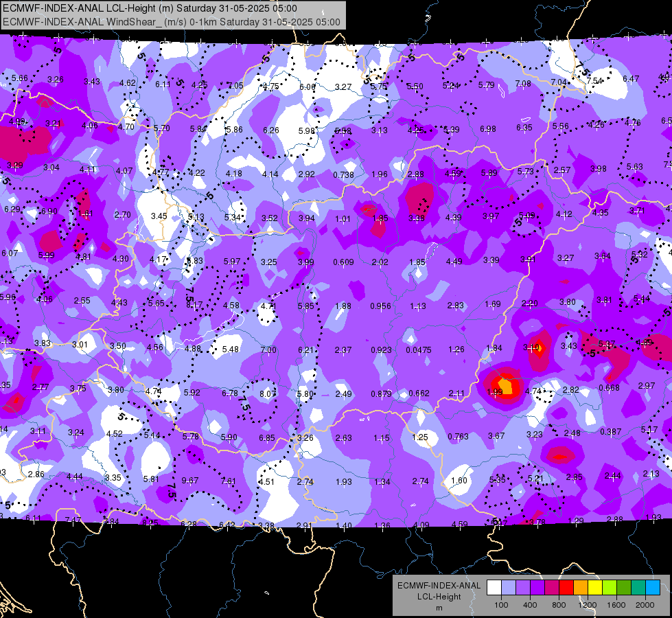This screenshot has width=672, height=618.
Task: Click the wind shear value 6.21
Action: [306, 350]
